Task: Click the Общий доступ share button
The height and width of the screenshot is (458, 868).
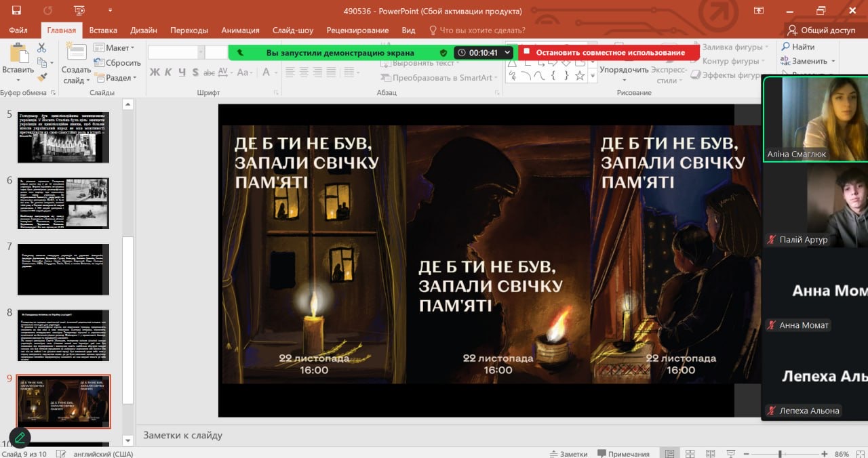Action: 821,30
